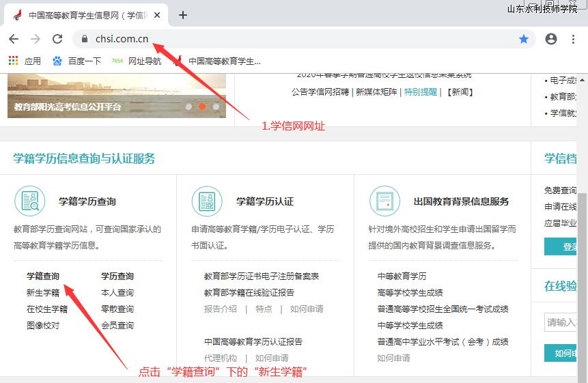Open the 新媒体矩阵 link
The width and height of the screenshot is (588, 383).
pos(376,92)
